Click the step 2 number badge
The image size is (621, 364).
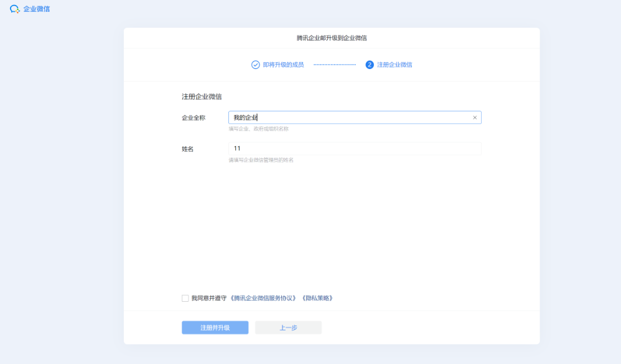[x=371, y=64]
